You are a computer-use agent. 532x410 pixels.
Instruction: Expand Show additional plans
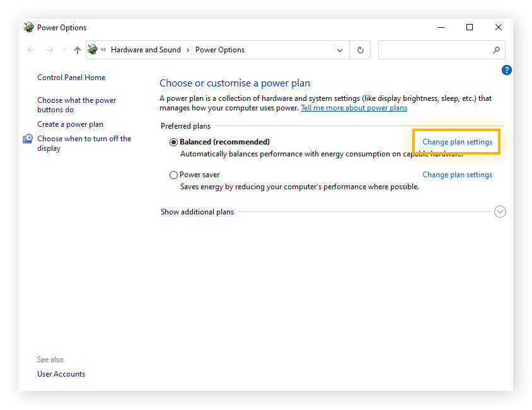click(500, 211)
